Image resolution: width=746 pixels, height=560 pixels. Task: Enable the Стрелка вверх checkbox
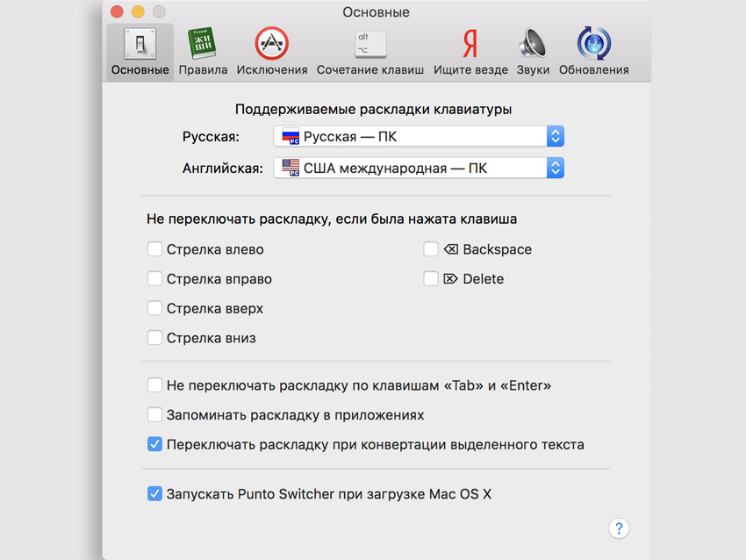click(154, 308)
